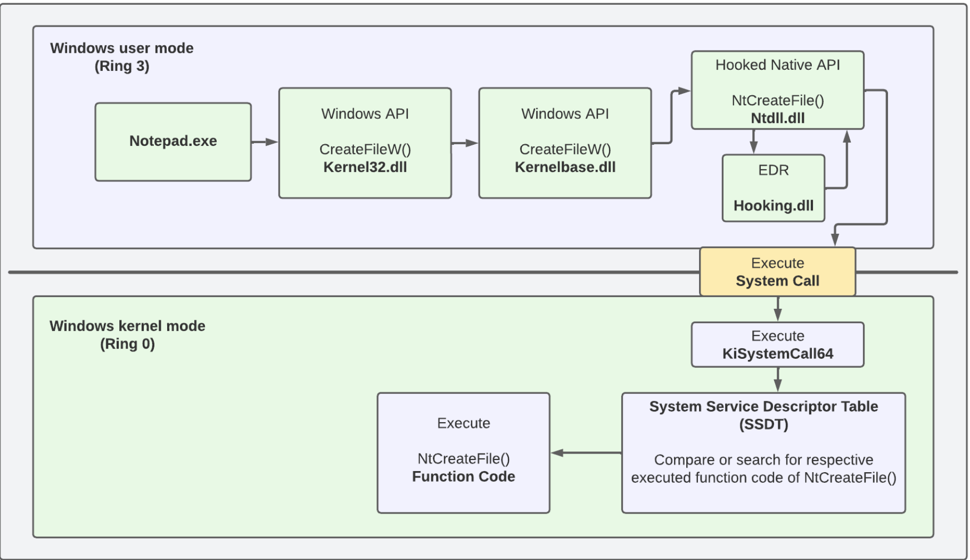
Task: Click upward arrow returning from EDR to Ntdll.dll
Action: (x=846, y=160)
